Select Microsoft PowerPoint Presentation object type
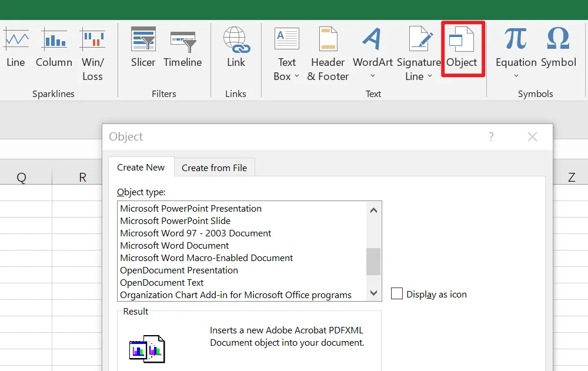Image resolution: width=588 pixels, height=371 pixels. [191, 209]
